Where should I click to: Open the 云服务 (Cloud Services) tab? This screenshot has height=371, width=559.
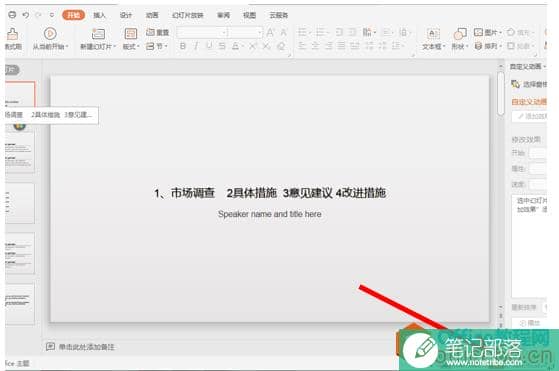pos(279,15)
